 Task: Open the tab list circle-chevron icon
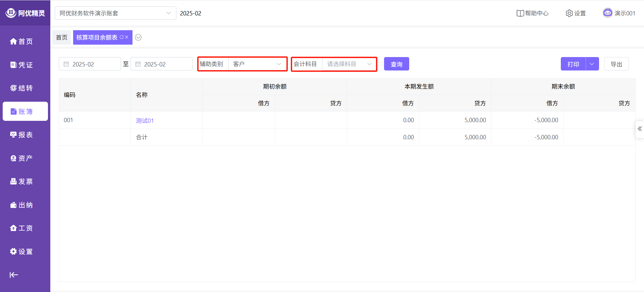tap(138, 37)
